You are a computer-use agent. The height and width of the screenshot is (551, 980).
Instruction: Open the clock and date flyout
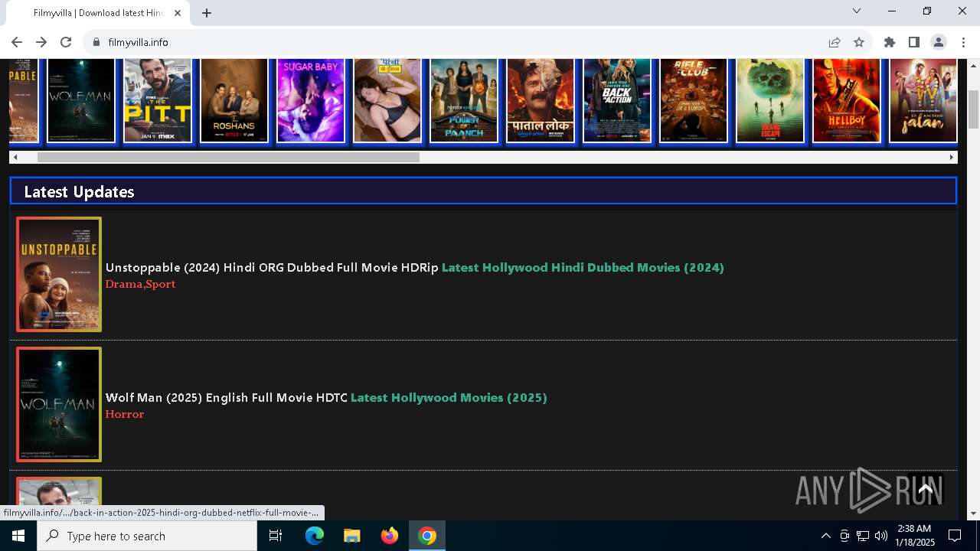click(x=915, y=536)
